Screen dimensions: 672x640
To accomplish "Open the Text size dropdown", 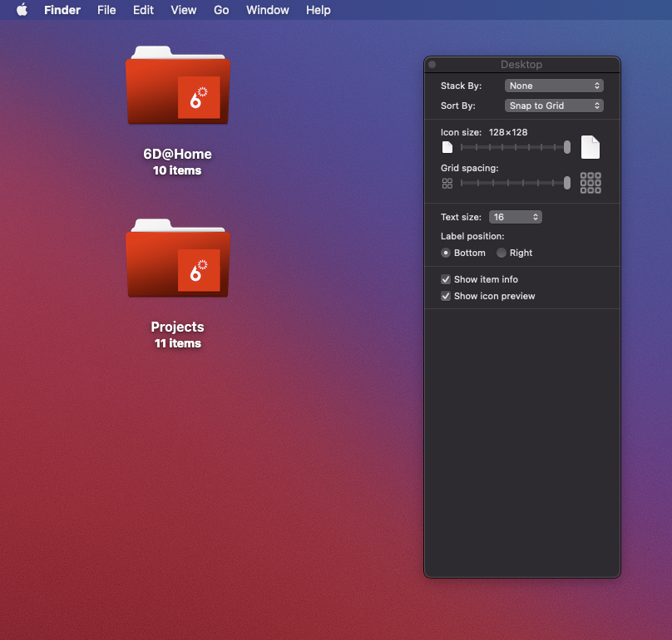I will 515,217.
